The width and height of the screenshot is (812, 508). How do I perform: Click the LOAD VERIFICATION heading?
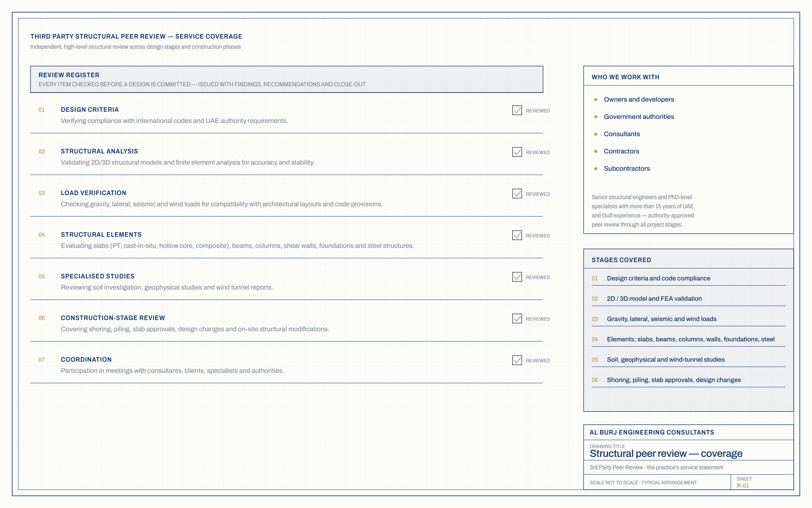point(93,193)
